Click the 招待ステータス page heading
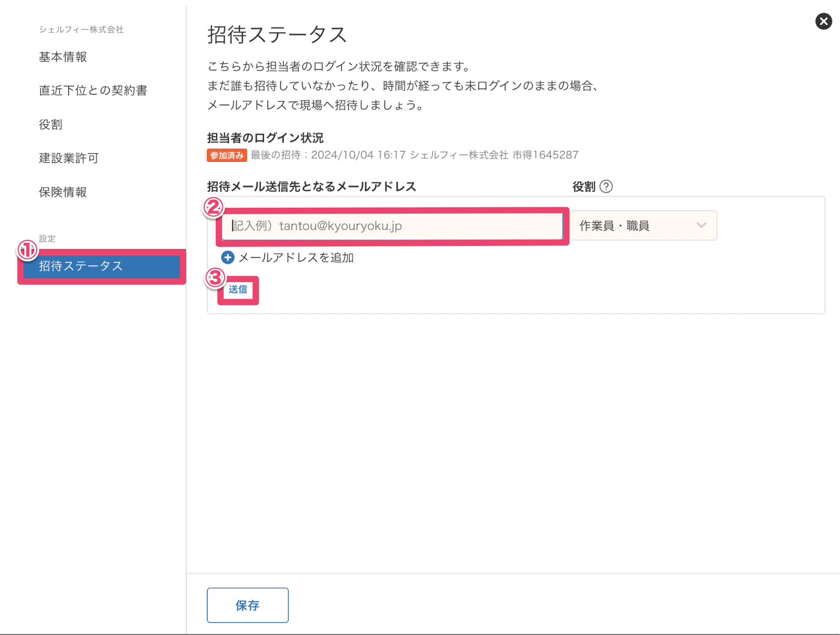Viewport: 840px width, 635px height. [277, 35]
